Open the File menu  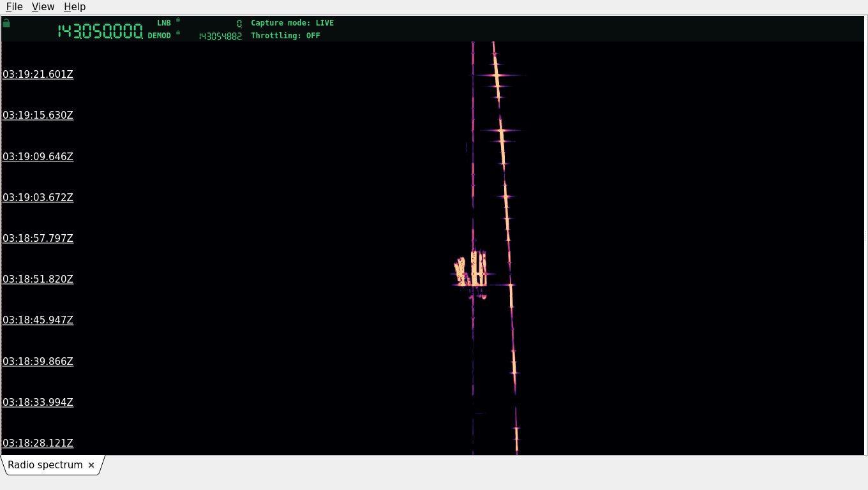14,6
